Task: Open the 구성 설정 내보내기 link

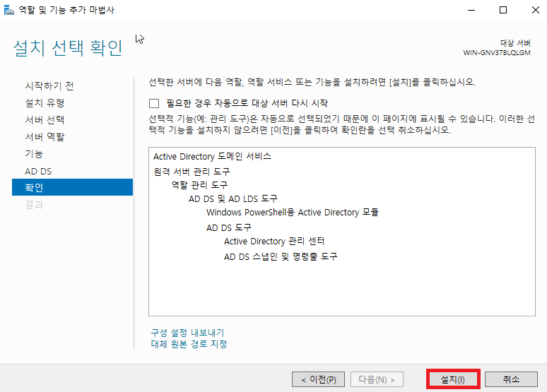Action: point(187,333)
